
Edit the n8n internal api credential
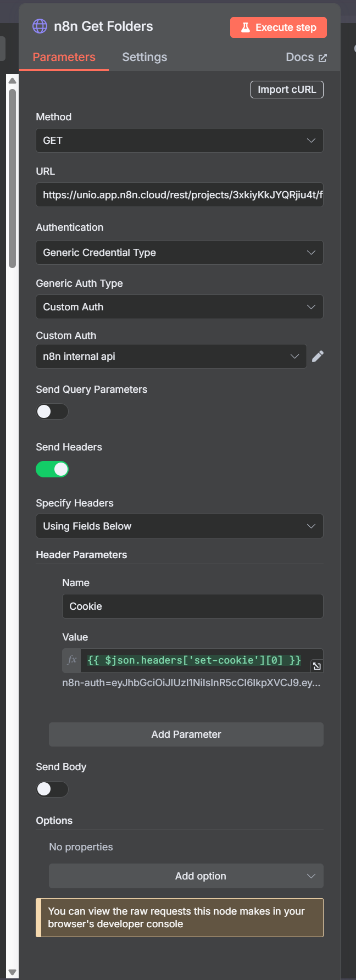click(318, 357)
